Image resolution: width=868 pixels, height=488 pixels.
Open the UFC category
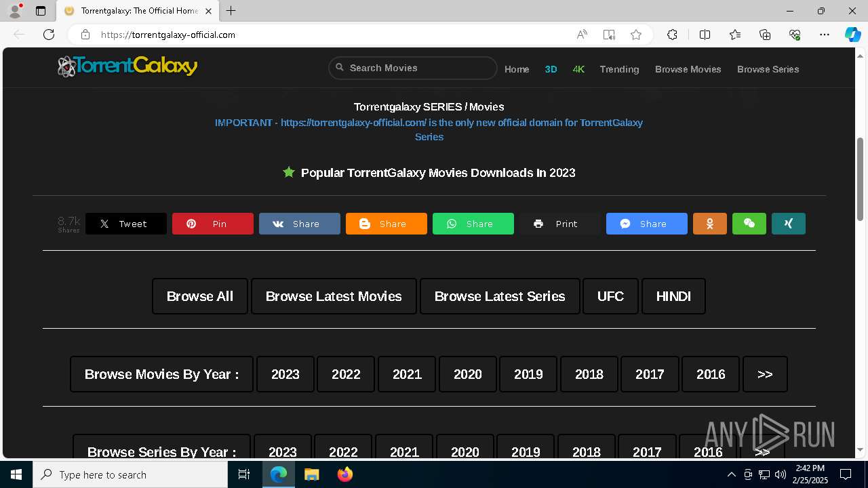pos(610,296)
